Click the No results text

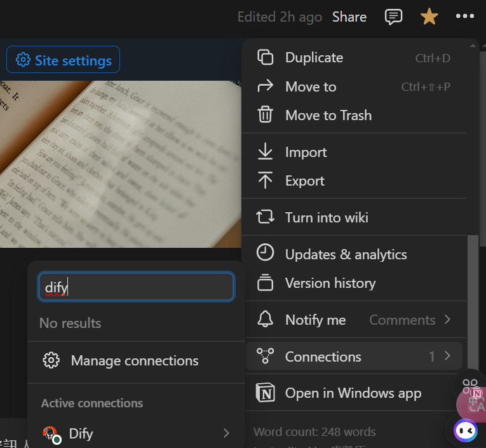[71, 323]
